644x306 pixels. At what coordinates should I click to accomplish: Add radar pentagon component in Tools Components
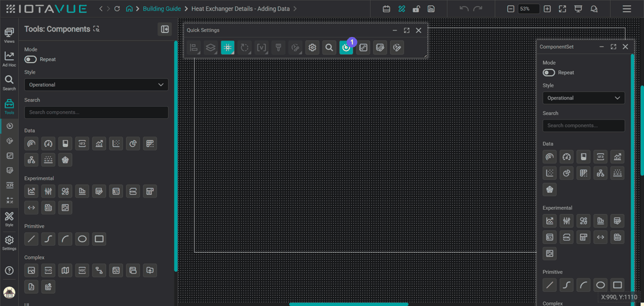point(66,159)
